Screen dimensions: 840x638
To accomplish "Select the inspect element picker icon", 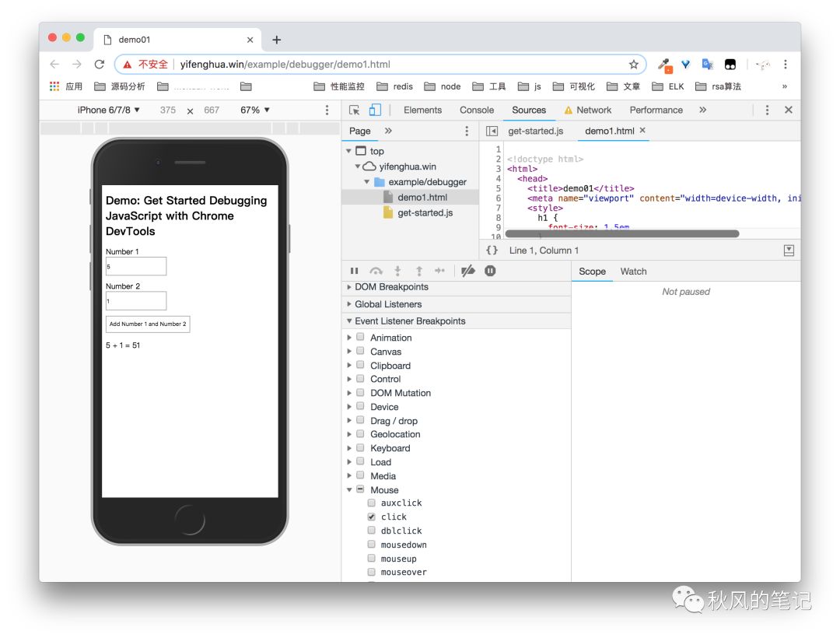I will click(354, 110).
